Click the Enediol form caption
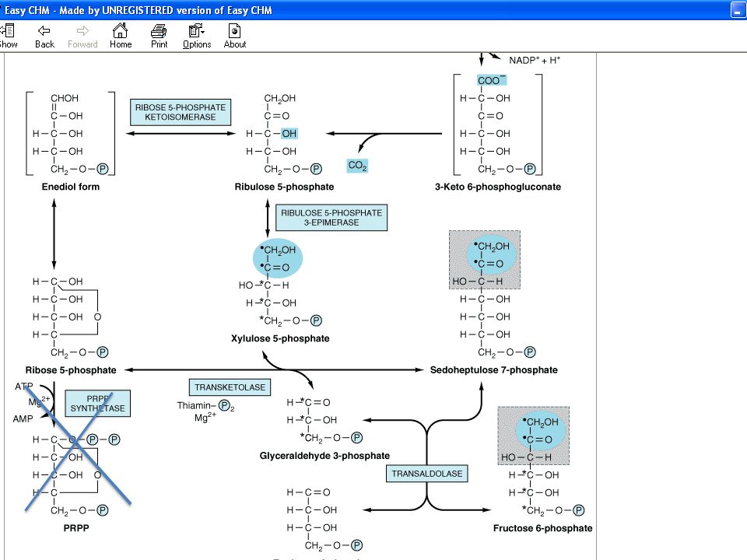The image size is (747, 560). (71, 187)
